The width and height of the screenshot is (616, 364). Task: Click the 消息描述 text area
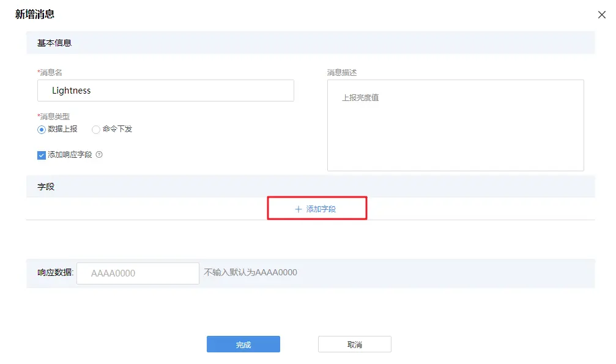455,125
